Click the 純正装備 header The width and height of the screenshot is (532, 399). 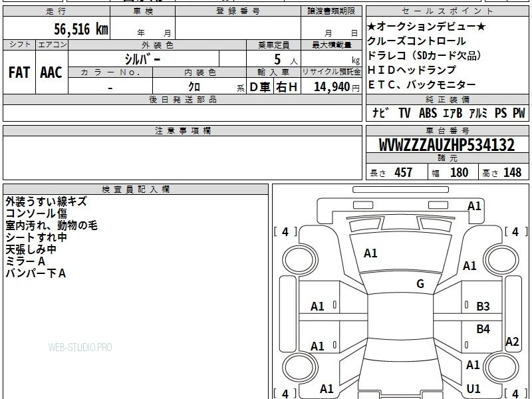(448, 99)
